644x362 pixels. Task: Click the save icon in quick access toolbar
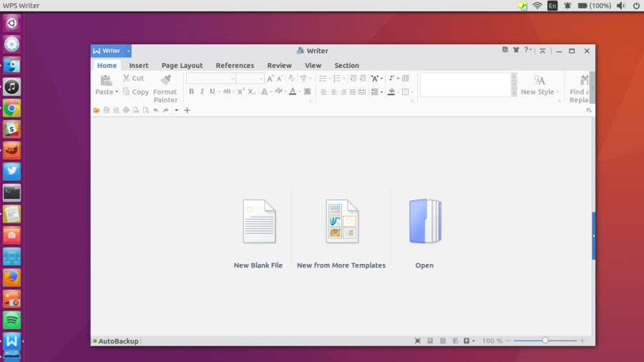(107, 110)
